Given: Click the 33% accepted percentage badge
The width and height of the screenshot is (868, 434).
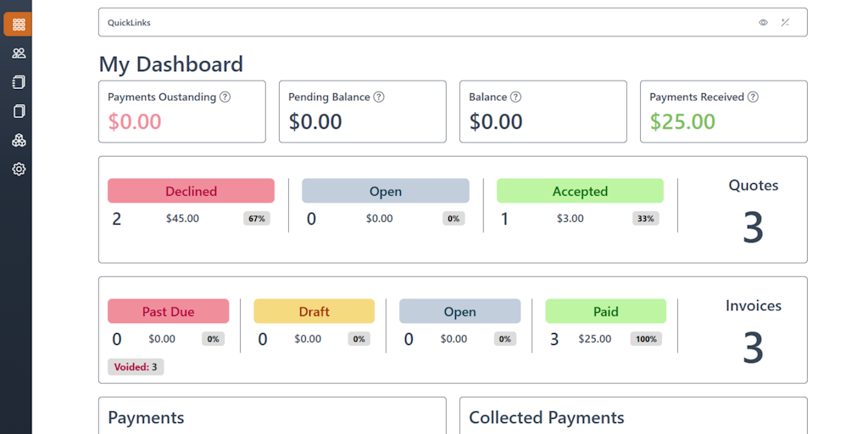Looking at the screenshot, I should (646, 219).
